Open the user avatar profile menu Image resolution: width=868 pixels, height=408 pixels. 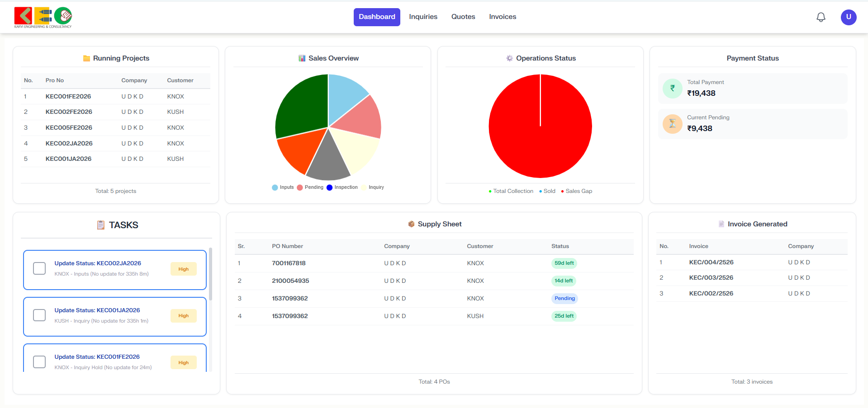click(x=848, y=17)
